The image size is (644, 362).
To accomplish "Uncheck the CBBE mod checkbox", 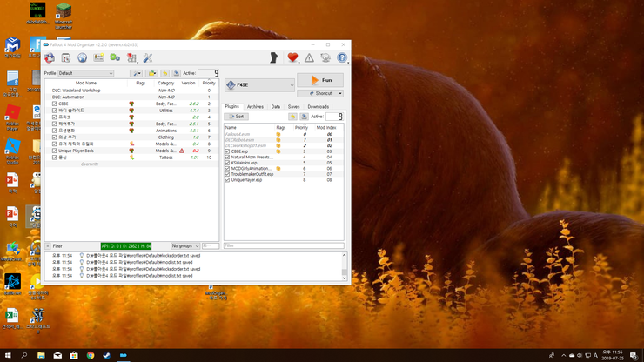I will point(55,104).
